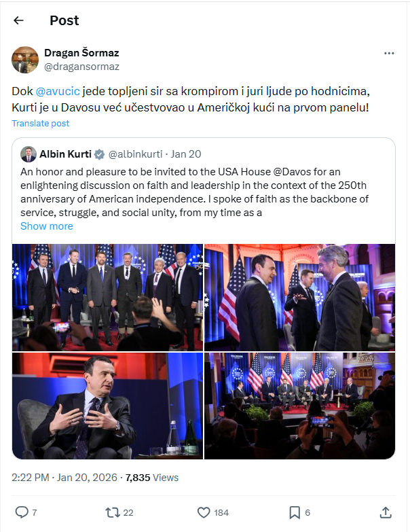410x532 pixels.
Task: Click the 7,835 Views count
Action: click(152, 478)
